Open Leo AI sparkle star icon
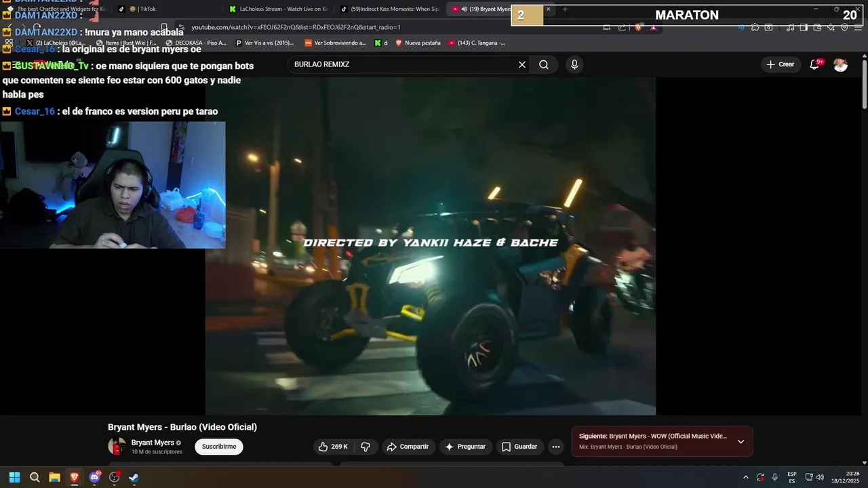 tap(831, 28)
